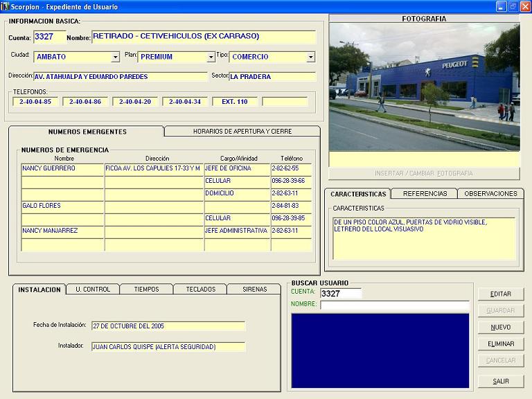
Task: Click the Sector field LA PRADERA
Action: coord(272,77)
